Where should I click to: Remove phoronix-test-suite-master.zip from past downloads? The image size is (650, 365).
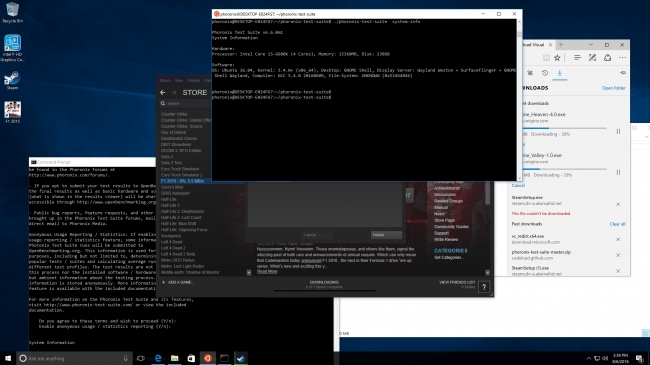coord(618,255)
